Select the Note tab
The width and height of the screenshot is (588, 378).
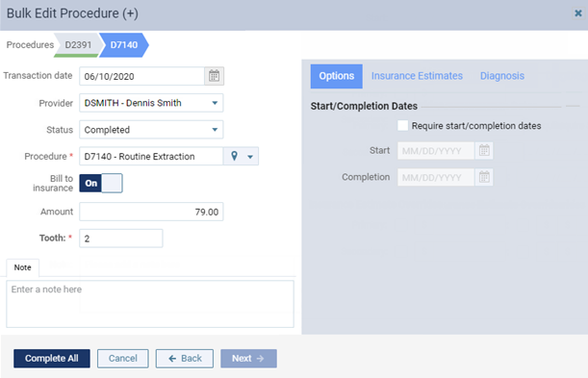click(x=22, y=267)
